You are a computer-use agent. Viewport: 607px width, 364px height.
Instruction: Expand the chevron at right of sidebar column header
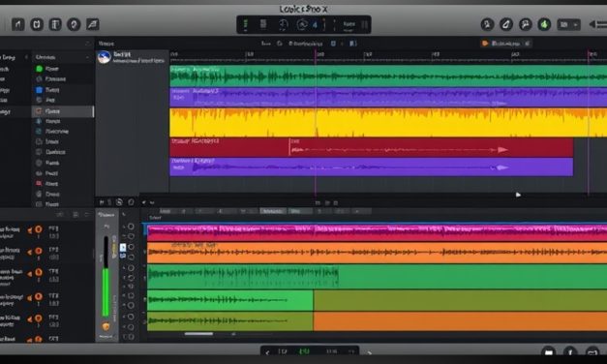pos(87,57)
